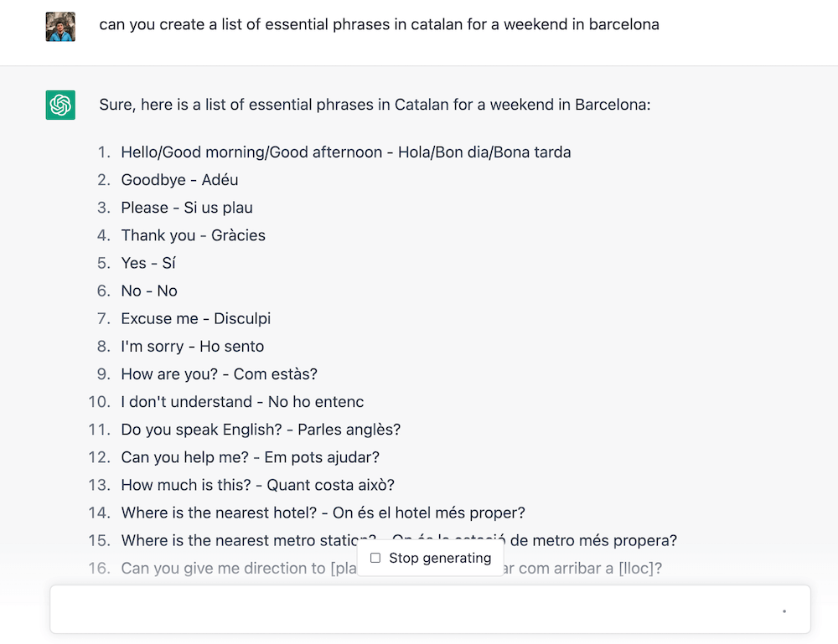The width and height of the screenshot is (838, 644).
Task: Click list item Excuse me - Disculpi
Action: tap(195, 319)
